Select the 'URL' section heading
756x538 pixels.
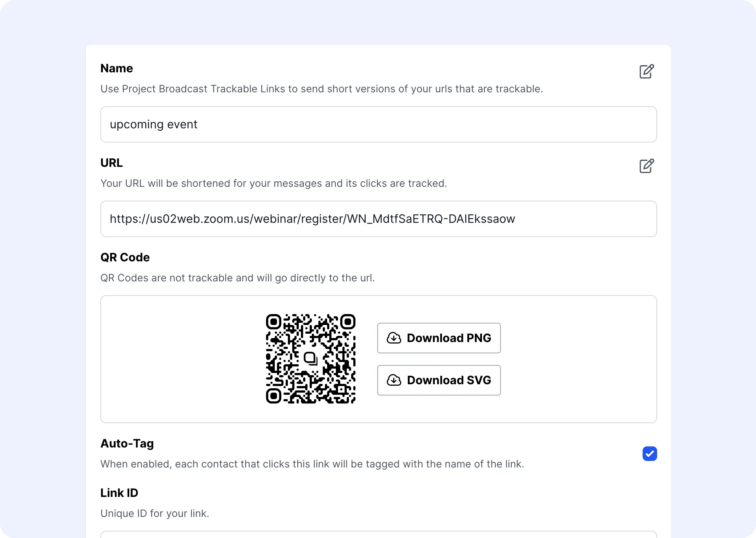coord(112,163)
